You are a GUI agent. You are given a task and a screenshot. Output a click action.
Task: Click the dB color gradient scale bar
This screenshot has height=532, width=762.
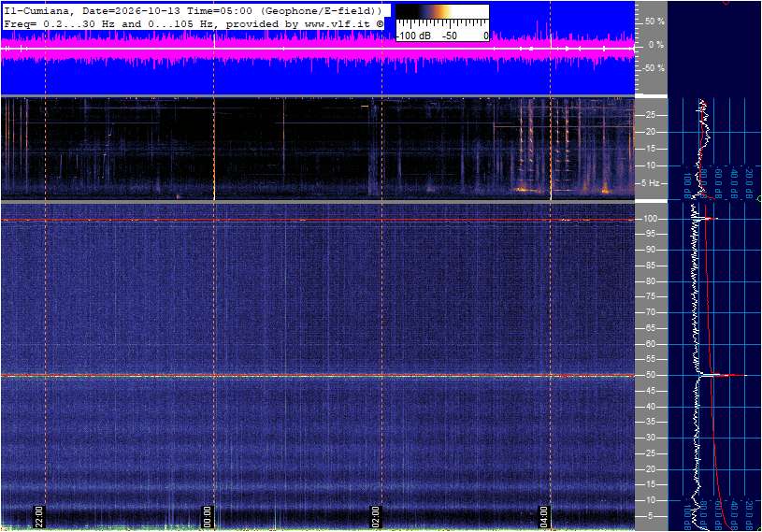[x=442, y=11]
